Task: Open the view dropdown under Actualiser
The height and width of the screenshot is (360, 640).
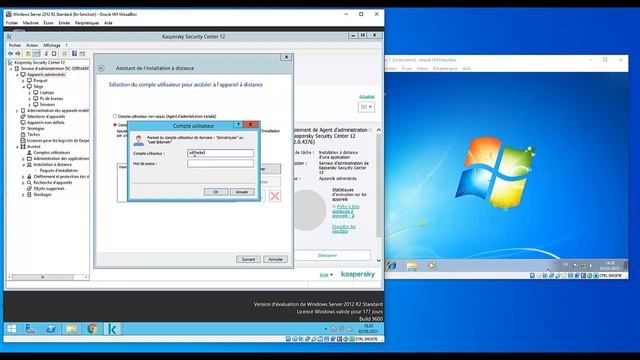Action: [366, 107]
